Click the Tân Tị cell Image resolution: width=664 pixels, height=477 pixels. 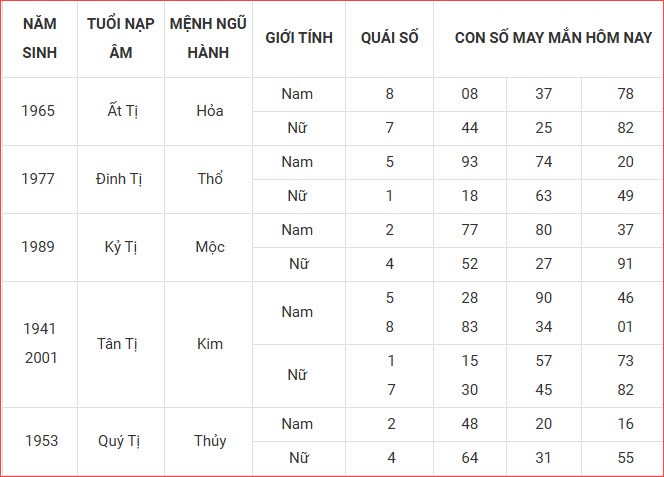tap(120, 344)
